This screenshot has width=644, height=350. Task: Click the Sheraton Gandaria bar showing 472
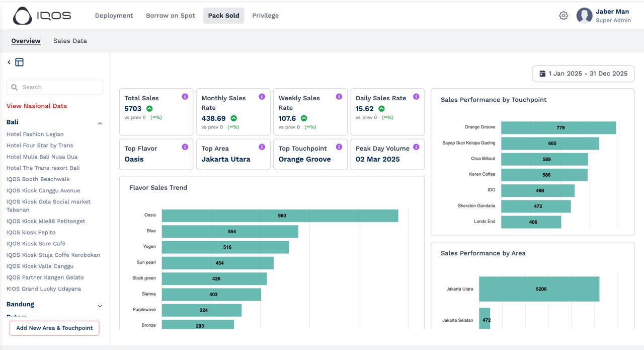pos(536,206)
